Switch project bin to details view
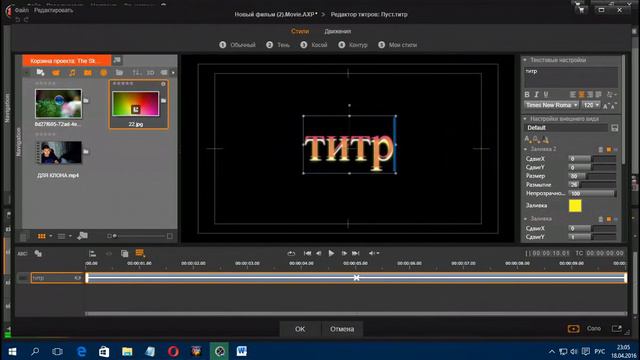This screenshot has height=360, width=640. (61, 236)
